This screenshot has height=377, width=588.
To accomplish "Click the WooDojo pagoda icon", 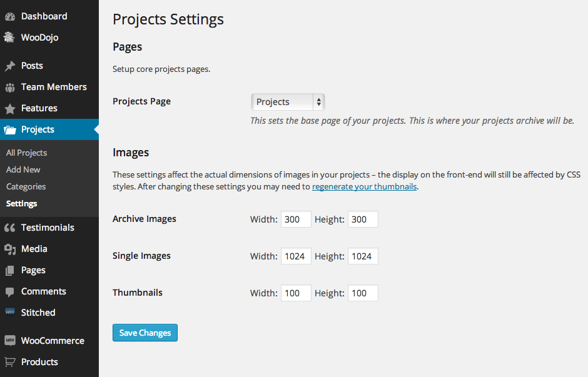I will tap(10, 38).
